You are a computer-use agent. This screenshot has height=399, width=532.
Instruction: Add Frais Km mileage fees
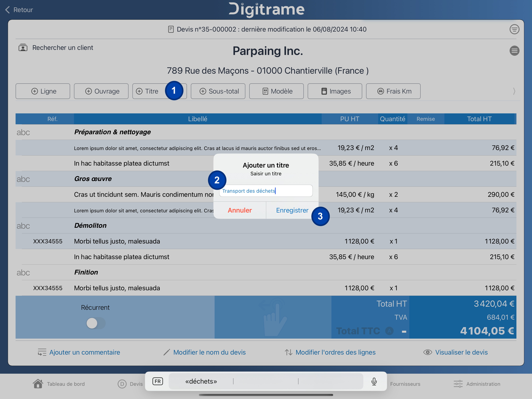pyautogui.click(x=394, y=91)
